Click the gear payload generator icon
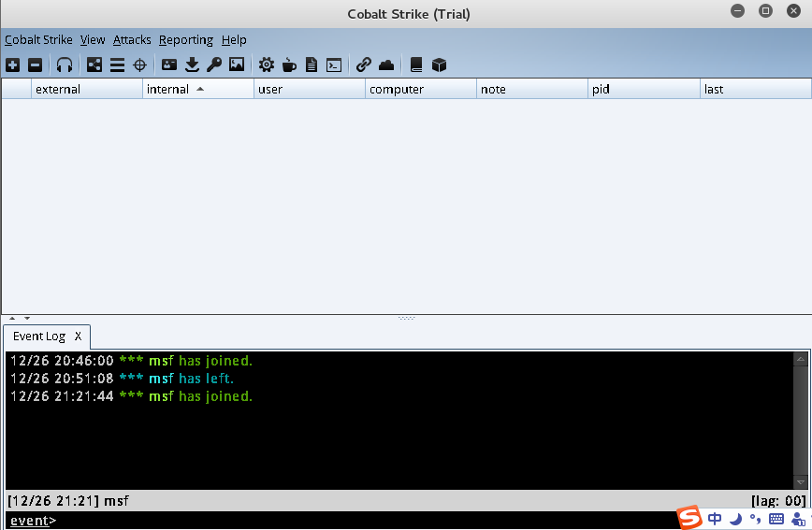Image resolution: width=812 pixels, height=530 pixels. pos(267,64)
